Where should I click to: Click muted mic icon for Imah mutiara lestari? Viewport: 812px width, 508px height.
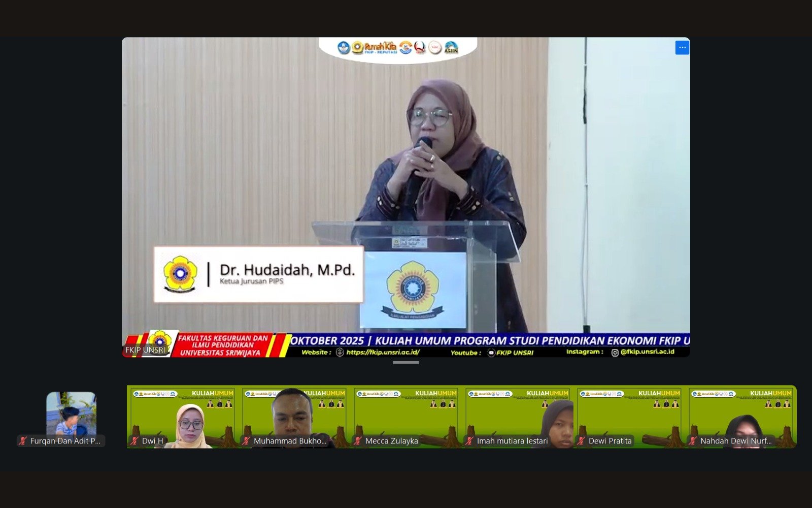point(469,441)
